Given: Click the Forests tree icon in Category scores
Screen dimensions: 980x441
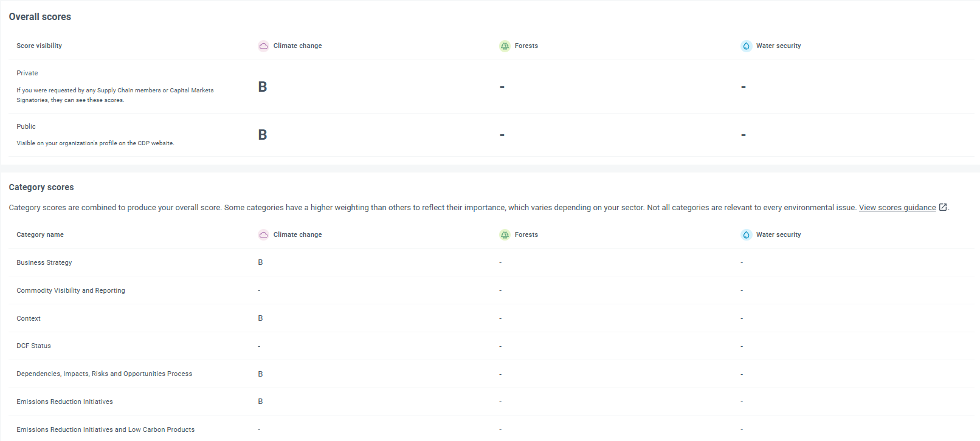Looking at the screenshot, I should click(505, 235).
